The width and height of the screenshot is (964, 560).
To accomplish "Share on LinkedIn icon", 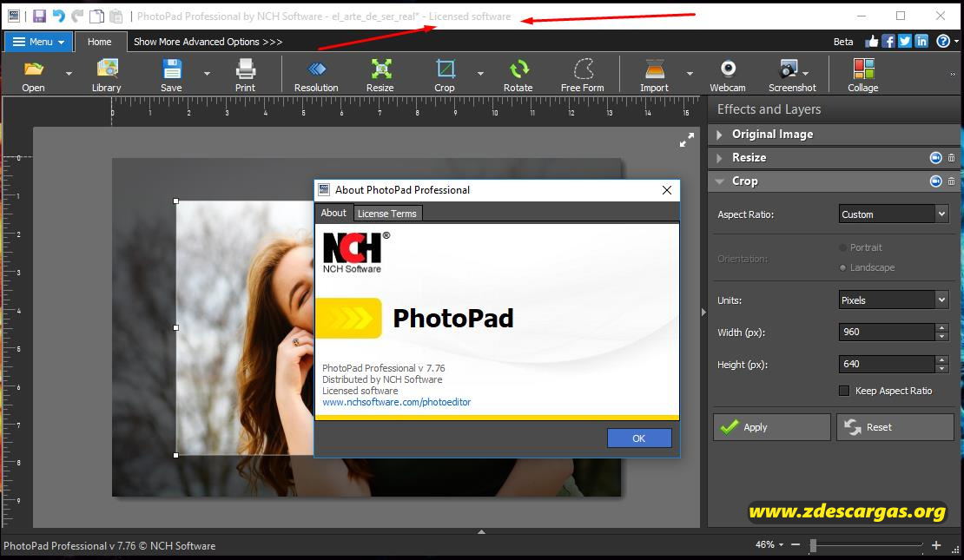I will click(x=921, y=41).
